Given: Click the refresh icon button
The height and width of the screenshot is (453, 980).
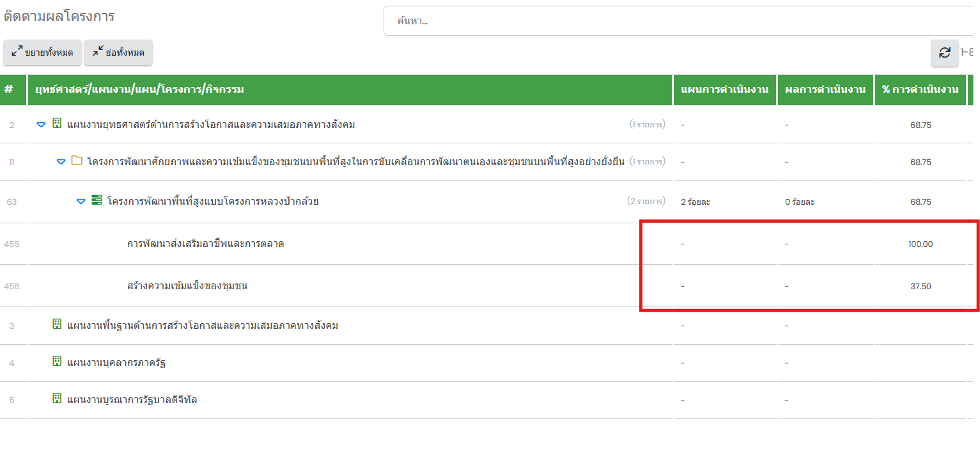Looking at the screenshot, I should click(944, 53).
